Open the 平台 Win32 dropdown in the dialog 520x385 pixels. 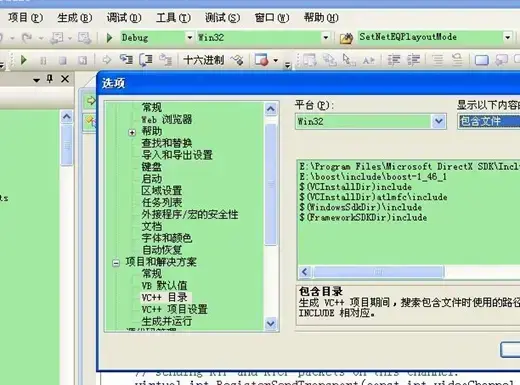tap(439, 121)
